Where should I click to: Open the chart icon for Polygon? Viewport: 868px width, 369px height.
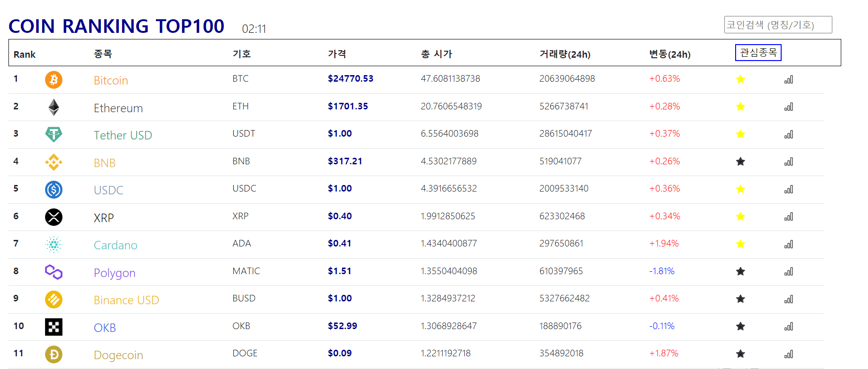click(789, 272)
